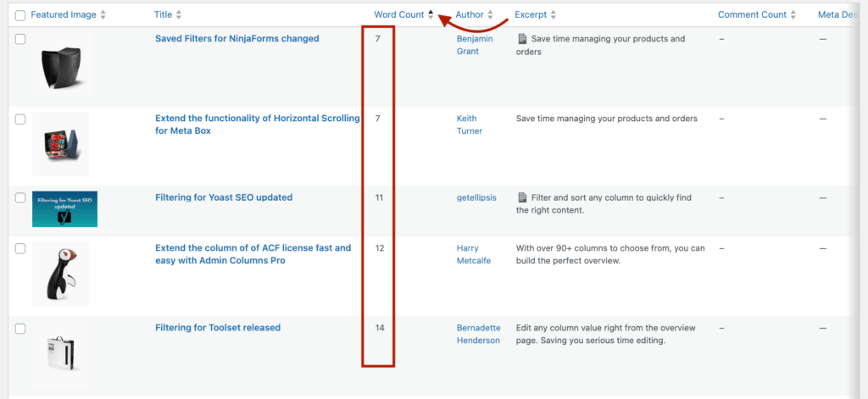This screenshot has height=399, width=868.
Task: Filter by author Harry Metcalfe
Action: click(x=473, y=254)
